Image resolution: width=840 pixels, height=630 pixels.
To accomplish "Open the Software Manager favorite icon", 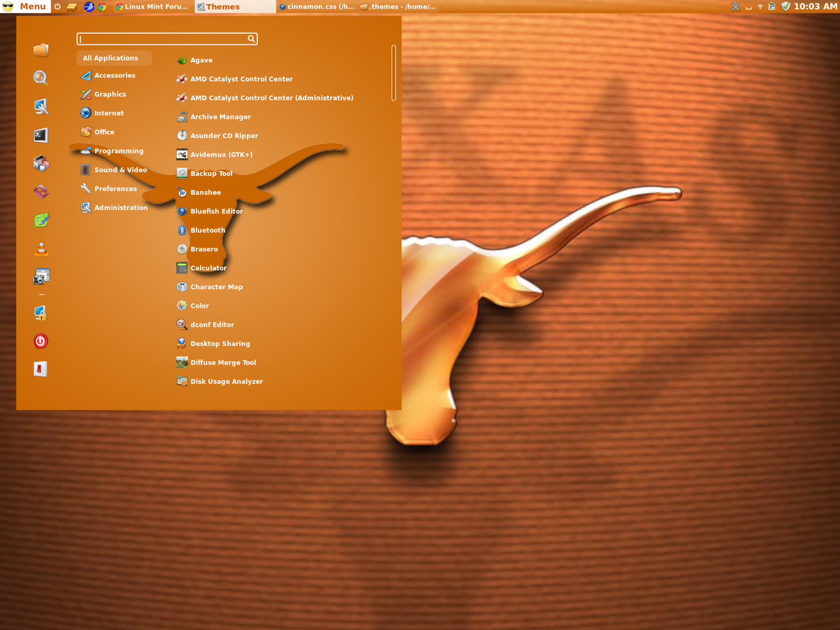I will 41,163.
